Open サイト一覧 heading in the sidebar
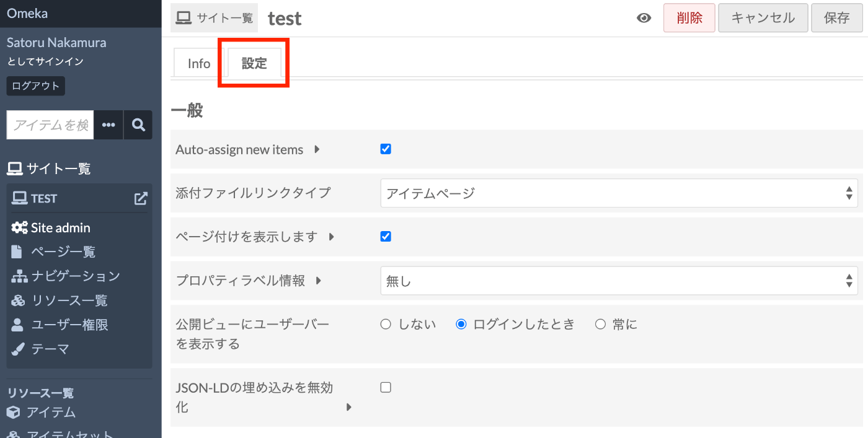Viewport: 868px width, 438px height. pyautogui.click(x=49, y=168)
